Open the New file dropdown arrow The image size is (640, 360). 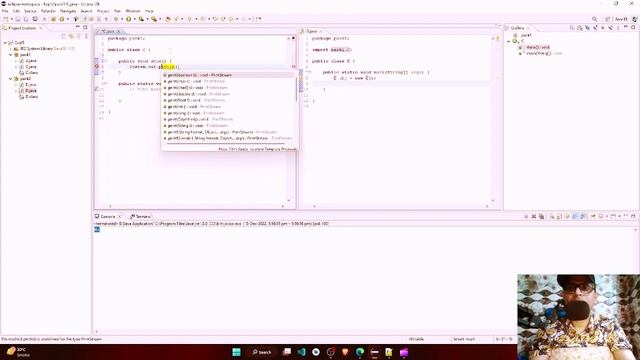point(11,19)
